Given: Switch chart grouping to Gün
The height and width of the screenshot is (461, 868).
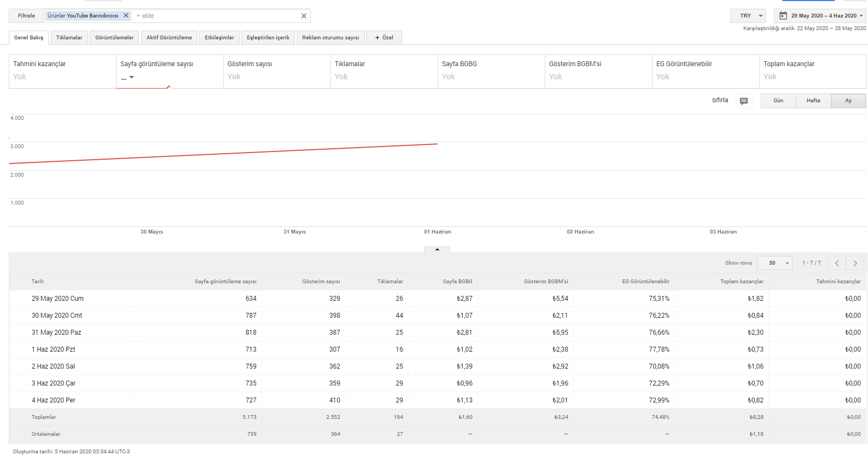Looking at the screenshot, I should [x=778, y=101].
